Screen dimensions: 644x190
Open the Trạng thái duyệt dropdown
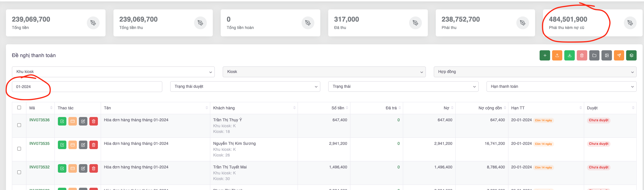click(245, 87)
